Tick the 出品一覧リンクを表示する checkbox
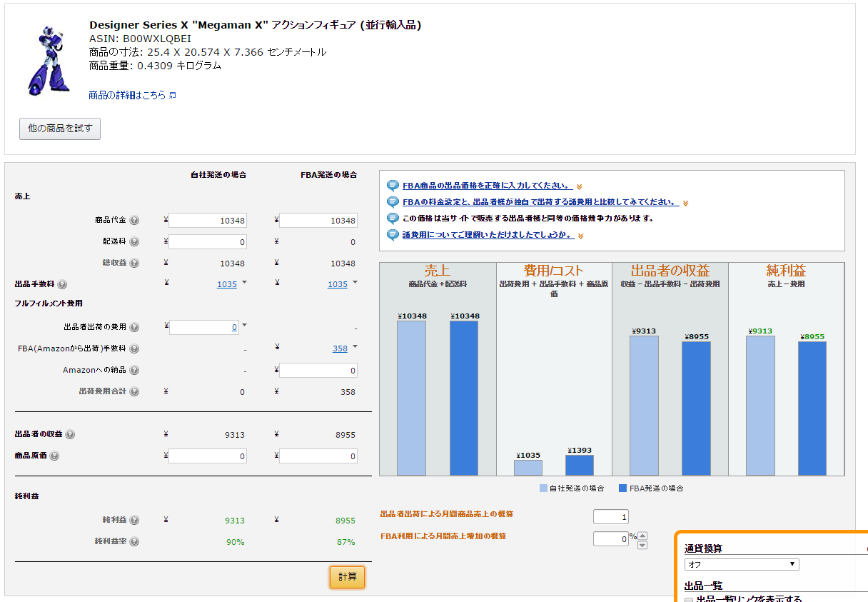Screen dimensions: 868x602 pyautogui.click(x=690, y=601)
